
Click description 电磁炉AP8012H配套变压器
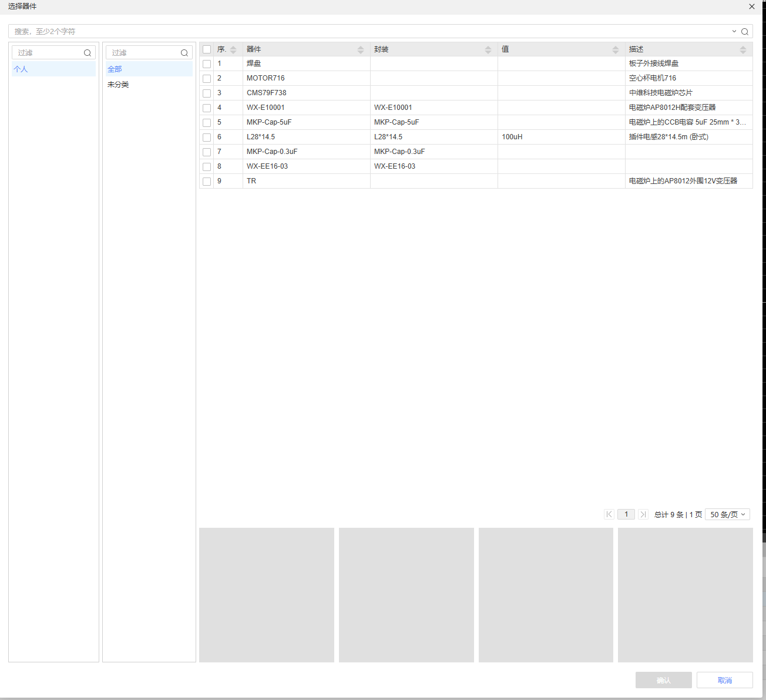pyautogui.click(x=673, y=108)
